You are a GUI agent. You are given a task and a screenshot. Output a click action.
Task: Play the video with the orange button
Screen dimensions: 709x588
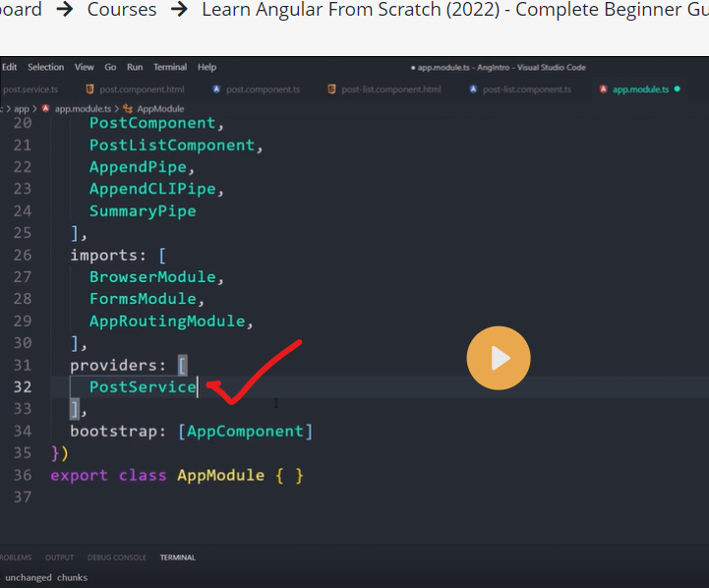[499, 358]
